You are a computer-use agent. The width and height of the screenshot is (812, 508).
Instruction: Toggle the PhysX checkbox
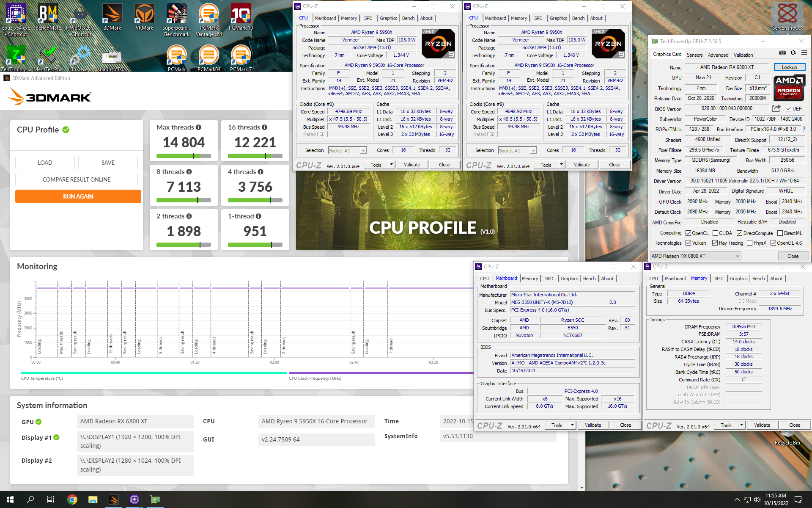(x=749, y=243)
